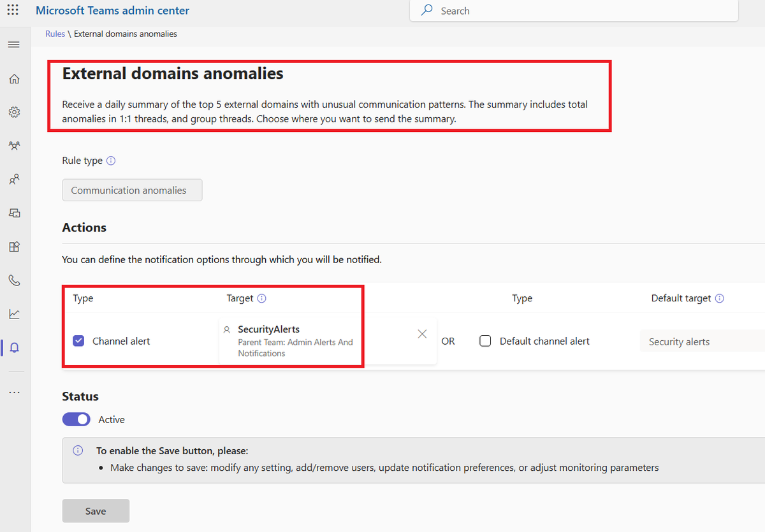Screen dimensions: 765x532
Task: Open the Notifications bell icon in the sidebar
Action: [14, 348]
